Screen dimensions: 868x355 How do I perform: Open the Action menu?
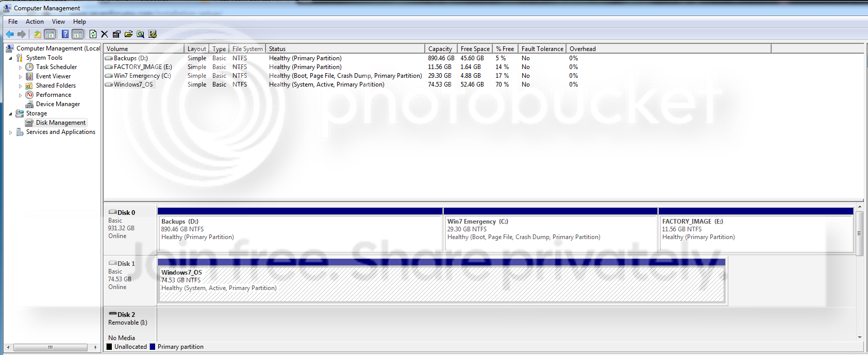pyautogui.click(x=35, y=22)
